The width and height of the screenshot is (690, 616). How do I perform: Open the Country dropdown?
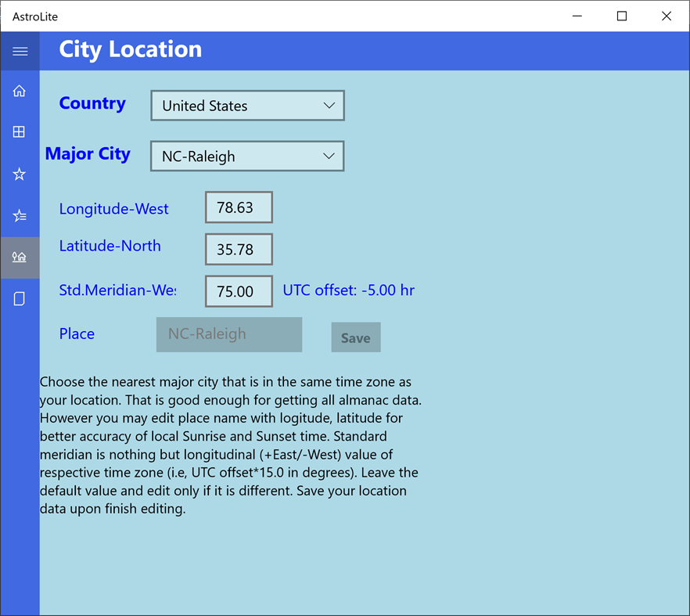246,105
